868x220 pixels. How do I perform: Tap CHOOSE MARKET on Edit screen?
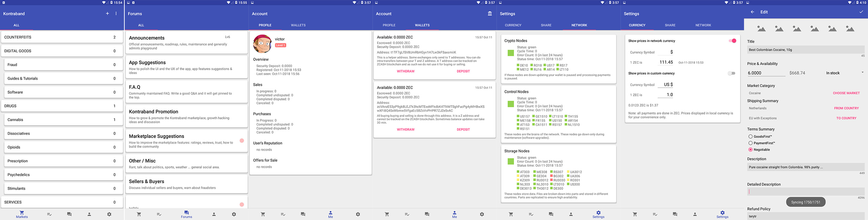[x=846, y=93]
